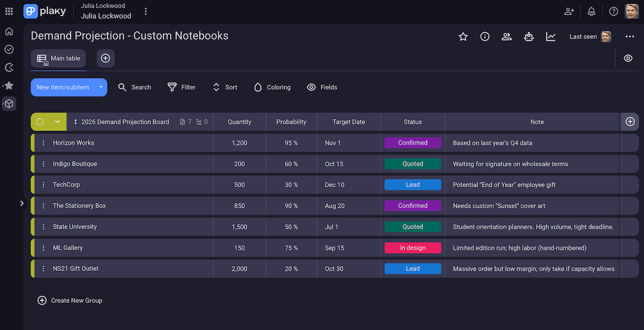Click Create New Group
644x330 pixels.
click(x=69, y=300)
